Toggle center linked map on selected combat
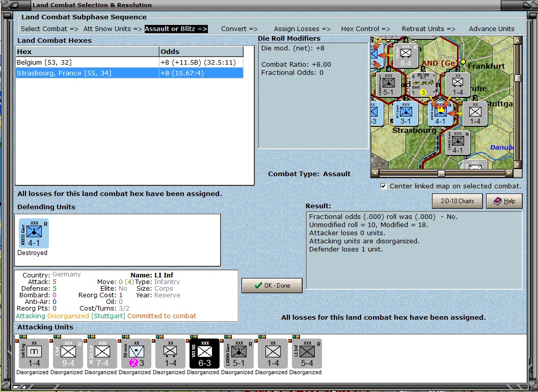Image resolution: width=538 pixels, height=392 pixels. pos(383,186)
